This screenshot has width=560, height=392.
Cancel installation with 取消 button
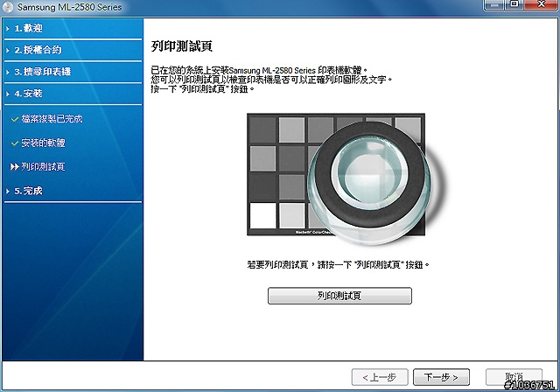514,377
